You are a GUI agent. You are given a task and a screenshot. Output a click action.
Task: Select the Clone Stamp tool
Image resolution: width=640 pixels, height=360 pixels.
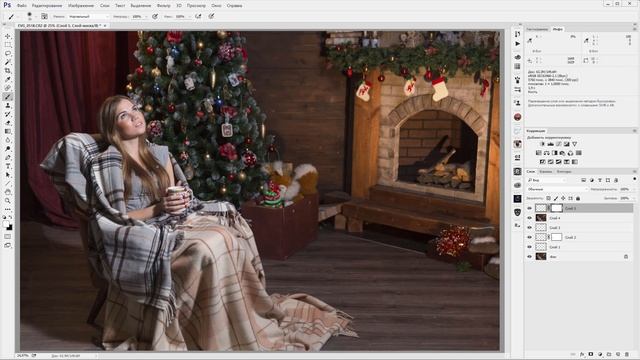click(x=8, y=105)
